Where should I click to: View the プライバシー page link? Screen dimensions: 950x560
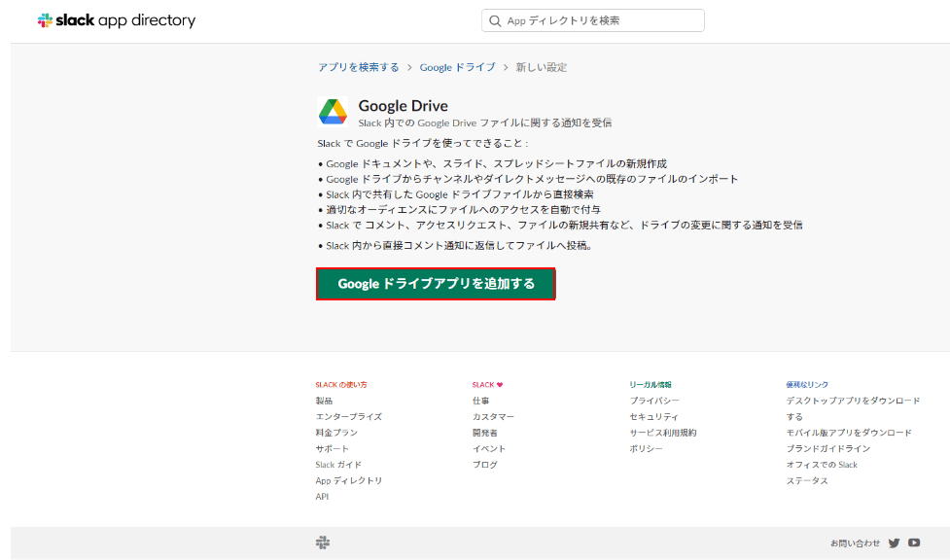point(656,400)
